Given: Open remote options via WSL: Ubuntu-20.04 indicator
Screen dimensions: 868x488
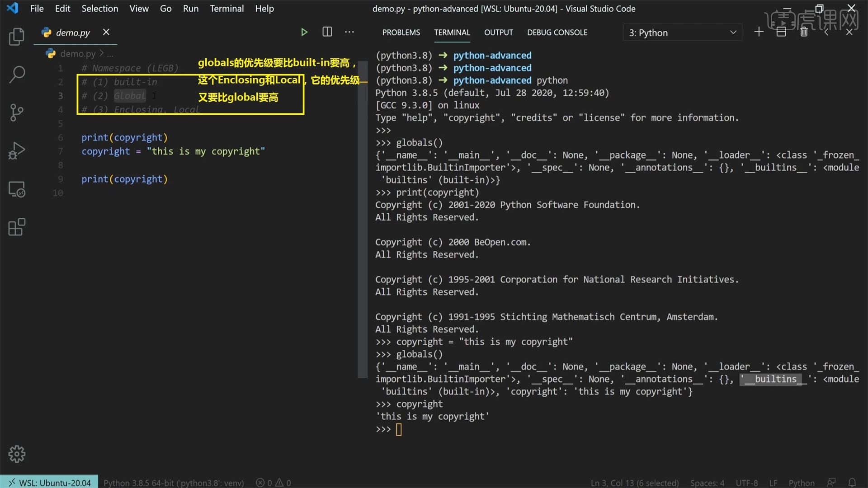Looking at the screenshot, I should [48, 482].
